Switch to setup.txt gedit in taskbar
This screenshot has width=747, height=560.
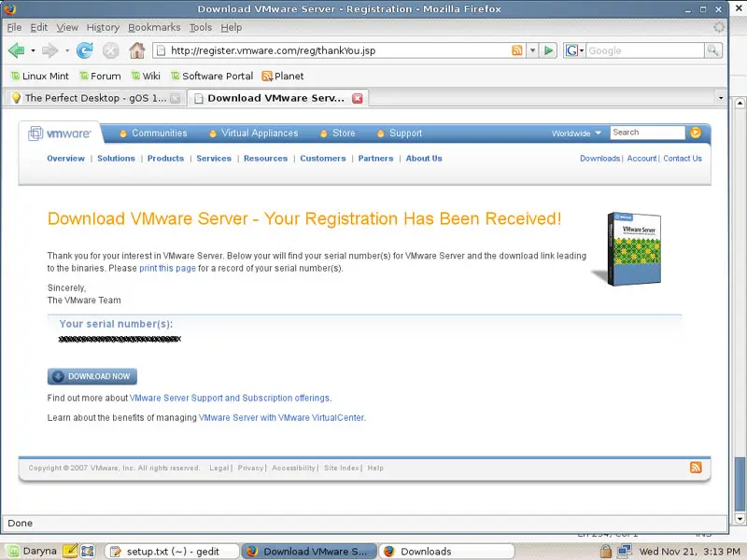point(172,552)
